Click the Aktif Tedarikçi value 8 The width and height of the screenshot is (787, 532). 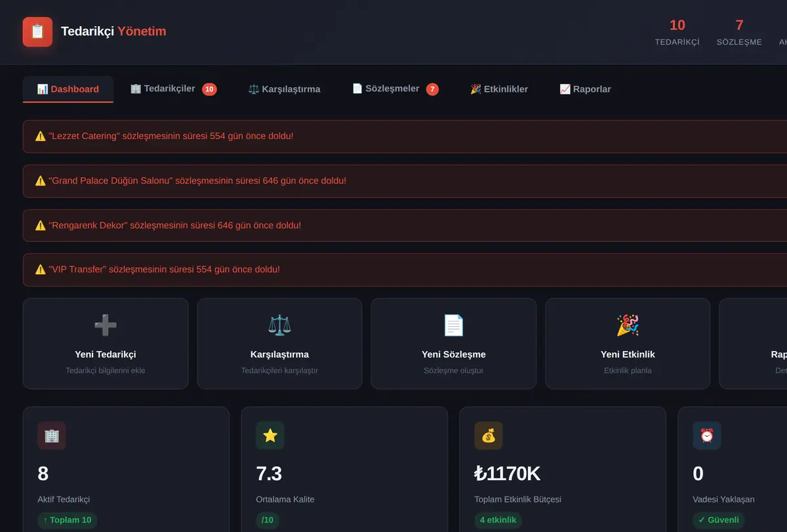pos(43,474)
